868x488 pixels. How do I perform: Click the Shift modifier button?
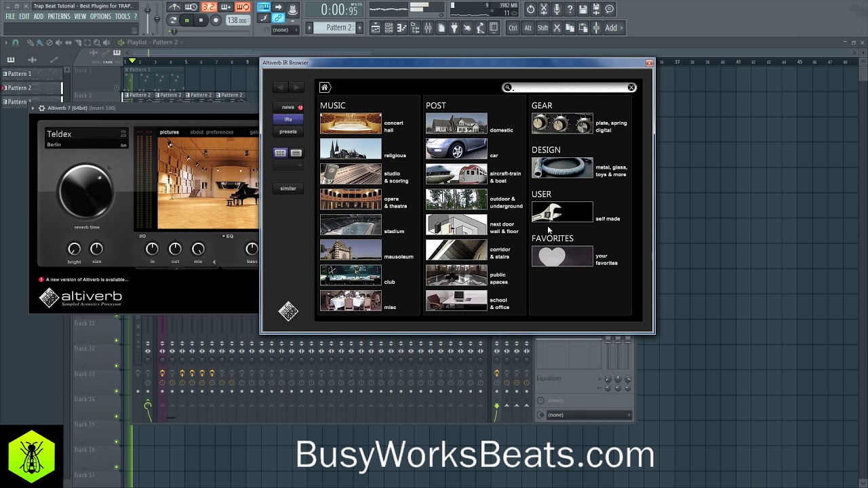[542, 28]
